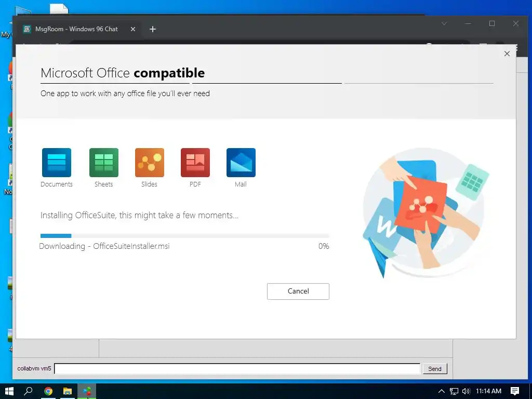Send the chat message

[x=435, y=369]
